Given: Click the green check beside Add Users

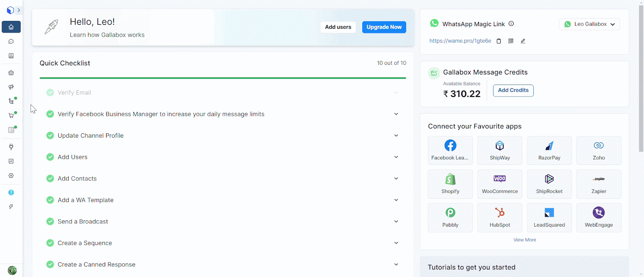Looking at the screenshot, I should [50, 157].
